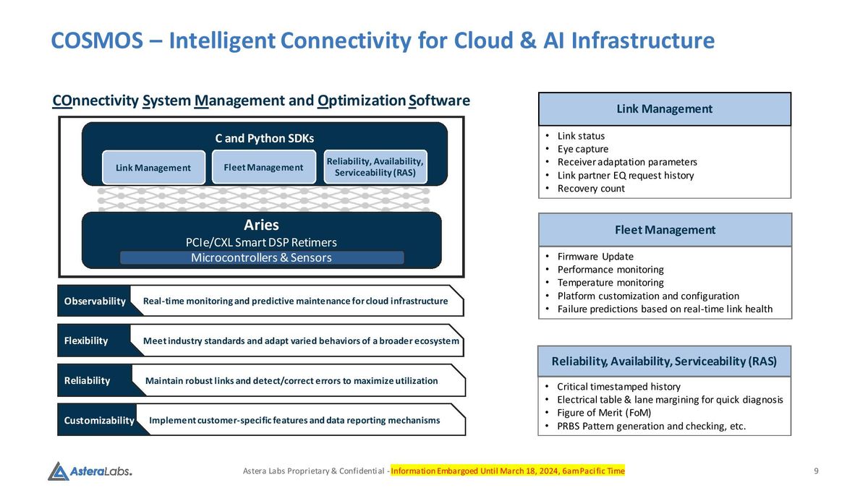Click the Observability label
This screenshot has width=868, height=488.
pyautogui.click(x=93, y=301)
